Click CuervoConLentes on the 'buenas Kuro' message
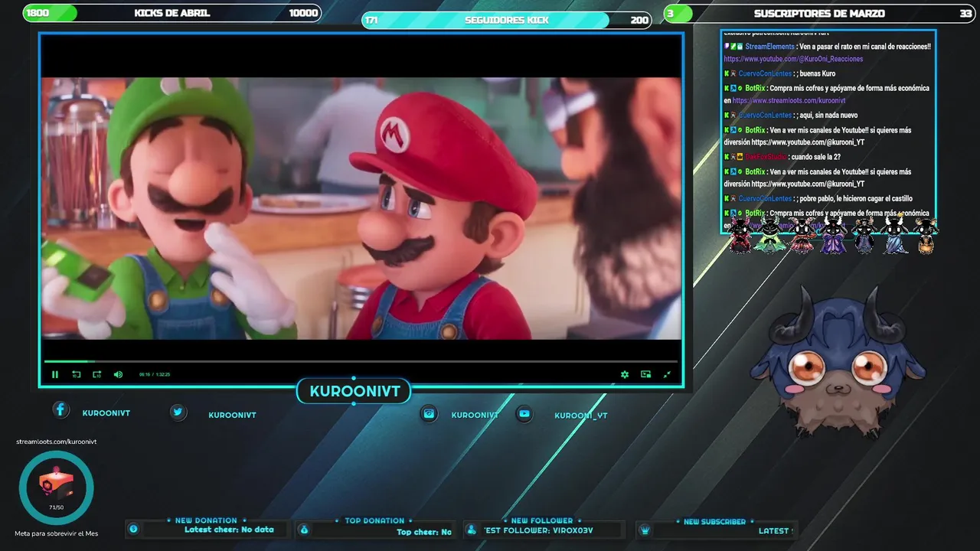The image size is (980, 551). [765, 73]
